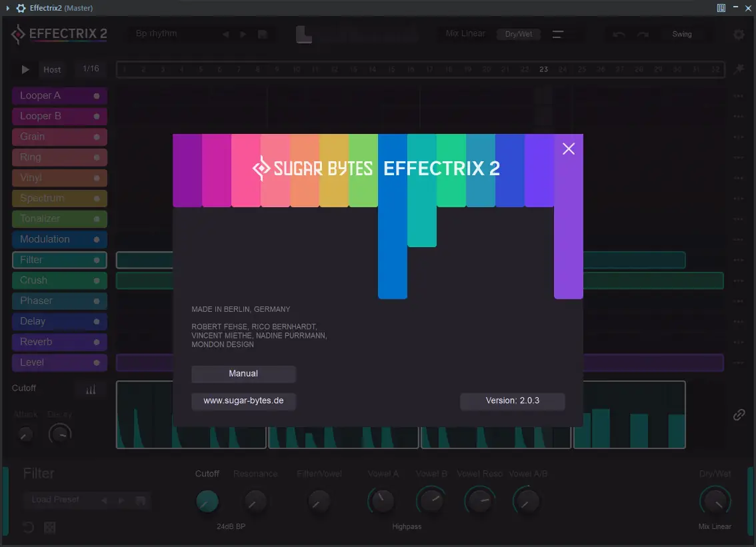The height and width of the screenshot is (547, 756).
Task: Go to next preset arrow
Action: point(243,34)
